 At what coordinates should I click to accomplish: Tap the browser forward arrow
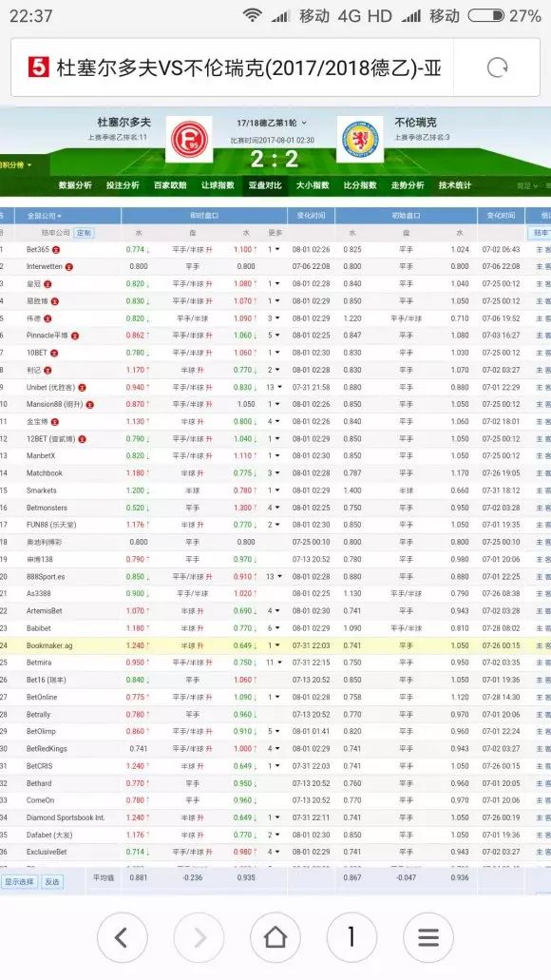pyautogui.click(x=199, y=936)
